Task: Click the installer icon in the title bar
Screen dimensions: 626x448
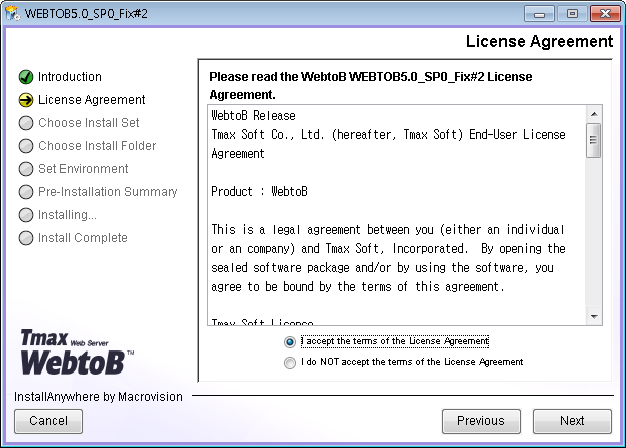Action: click(12, 13)
